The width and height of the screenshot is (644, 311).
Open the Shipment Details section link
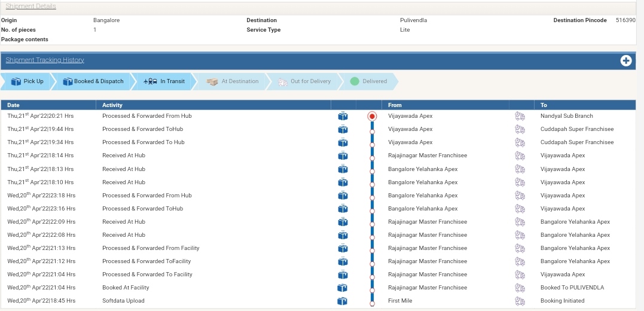(30, 7)
